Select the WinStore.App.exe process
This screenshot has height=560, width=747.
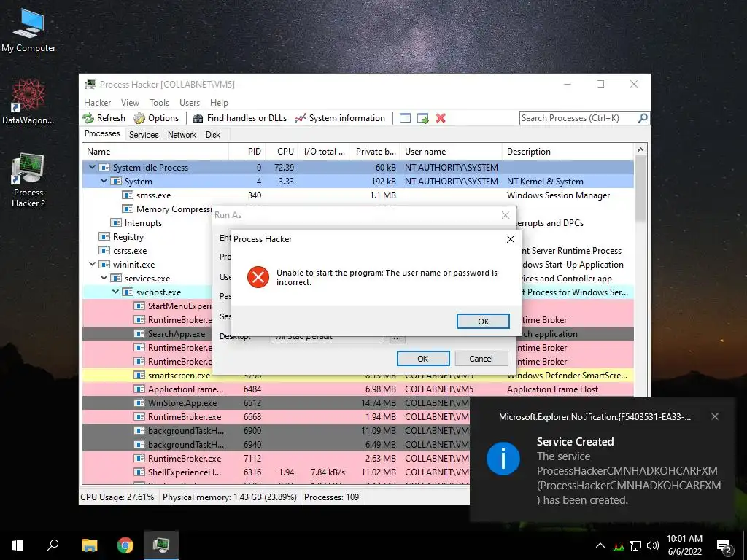(x=276, y=402)
